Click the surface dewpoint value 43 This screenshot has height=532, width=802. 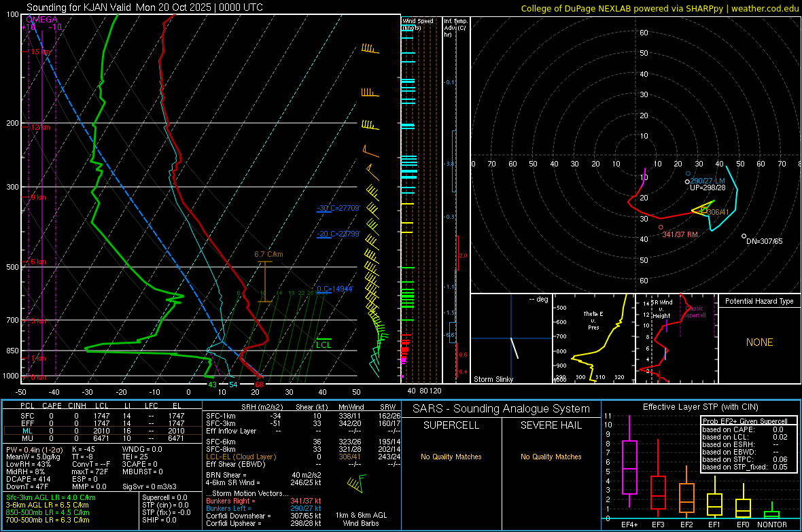(x=212, y=385)
